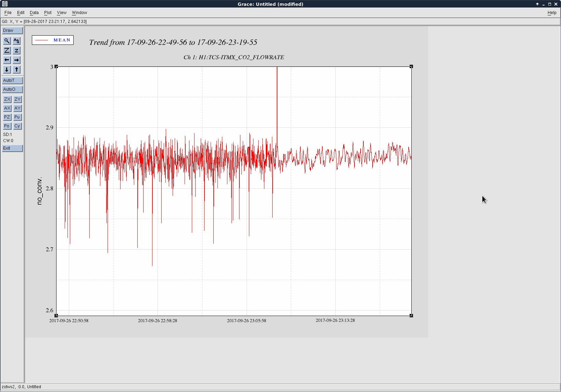The image size is (561, 392).
Task: Click the Draw button
Action: pyautogui.click(x=12, y=30)
